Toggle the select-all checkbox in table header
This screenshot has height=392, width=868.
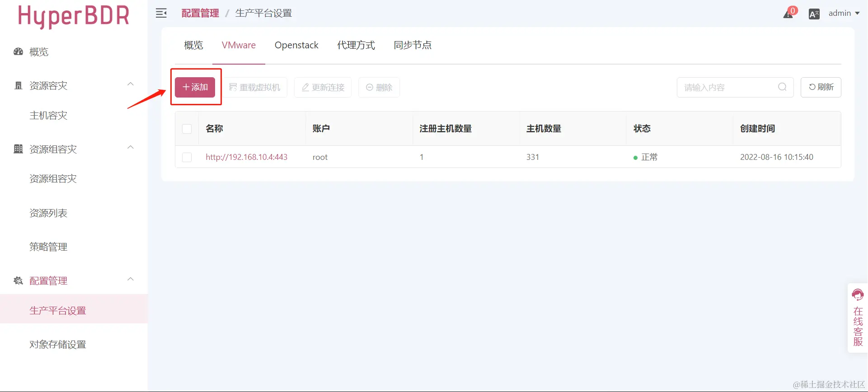[x=187, y=129]
